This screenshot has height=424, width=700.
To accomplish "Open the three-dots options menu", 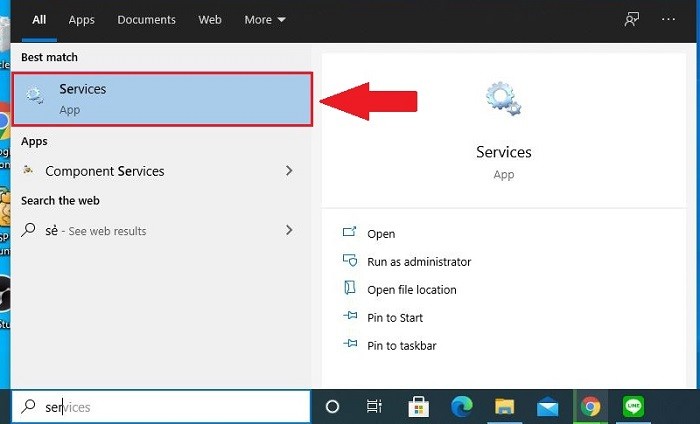I will pos(668,19).
